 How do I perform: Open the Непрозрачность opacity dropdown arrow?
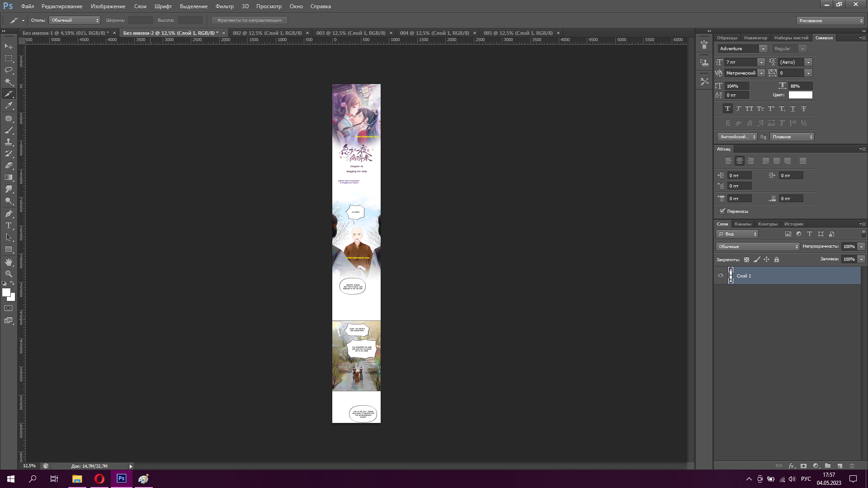(x=862, y=247)
